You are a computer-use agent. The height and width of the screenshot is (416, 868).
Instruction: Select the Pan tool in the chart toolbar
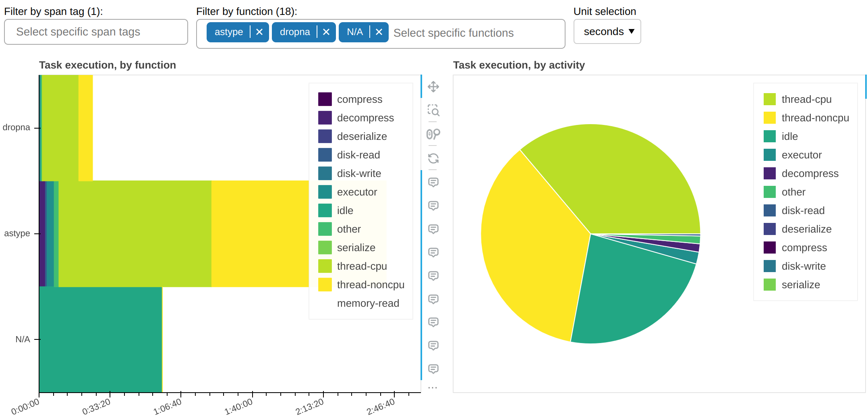pos(433,87)
